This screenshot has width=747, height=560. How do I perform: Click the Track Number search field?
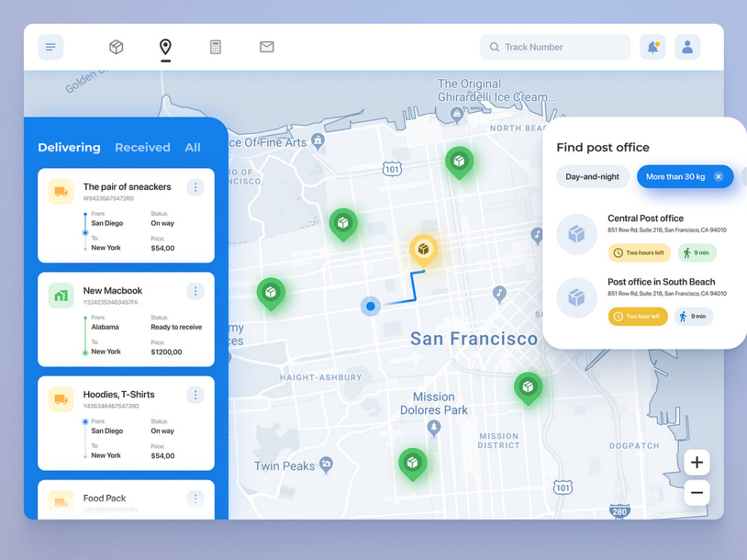[555, 46]
